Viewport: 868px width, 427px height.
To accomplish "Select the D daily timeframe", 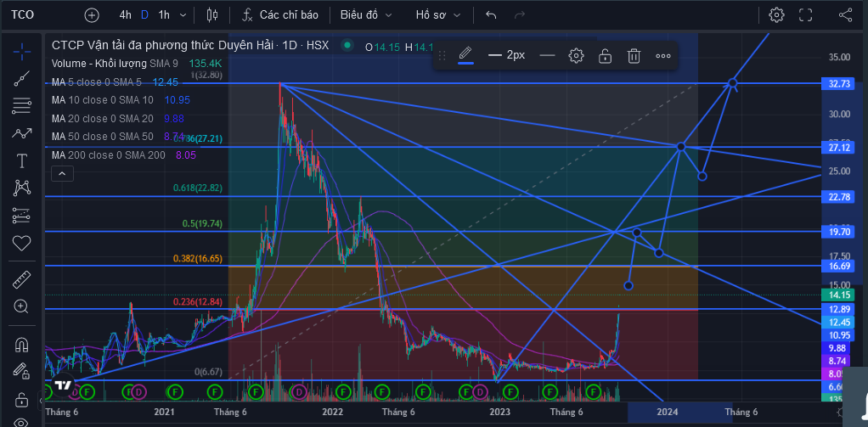I will (144, 15).
